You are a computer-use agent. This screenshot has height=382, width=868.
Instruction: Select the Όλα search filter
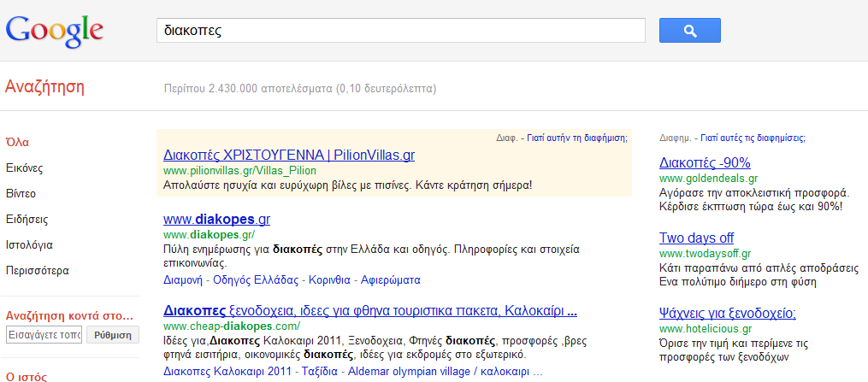click(17, 142)
